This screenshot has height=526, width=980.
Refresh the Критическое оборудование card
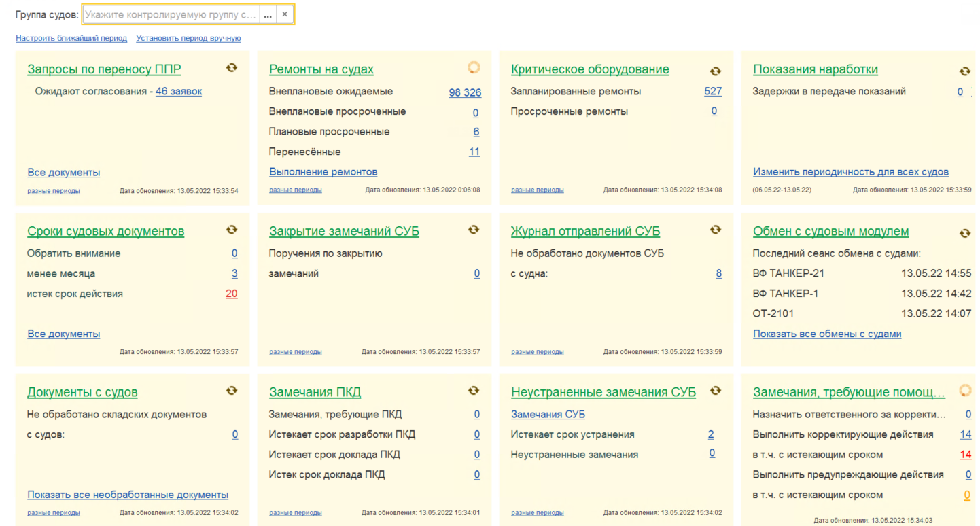point(716,71)
